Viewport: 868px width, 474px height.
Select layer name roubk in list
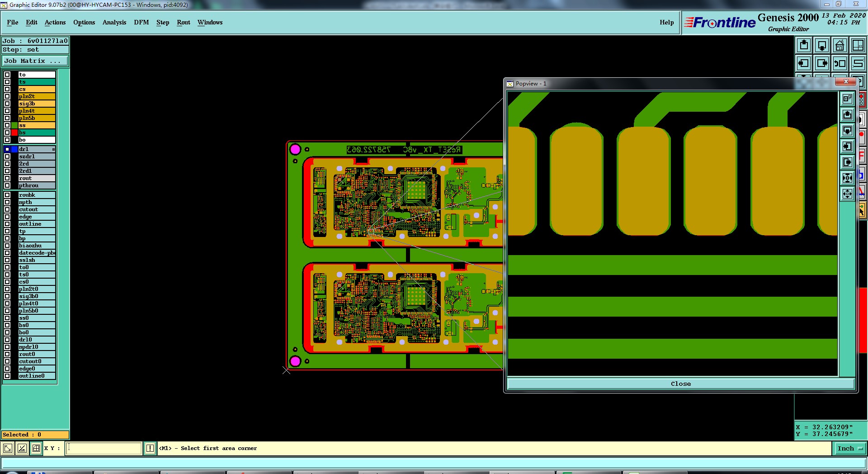[37, 195]
